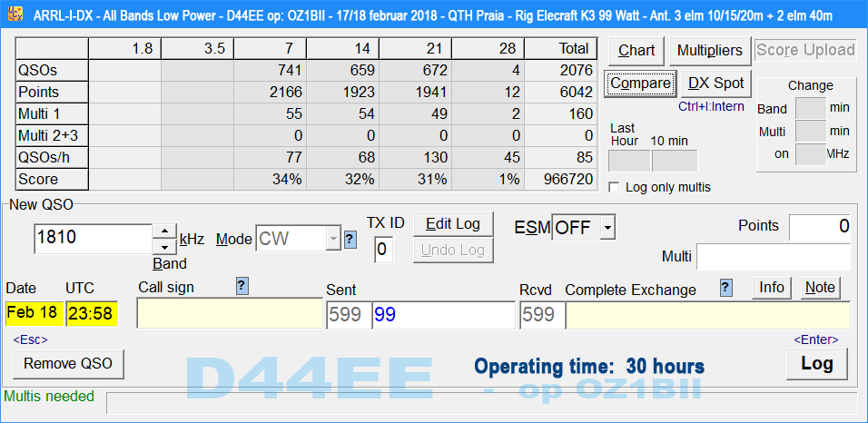Click the Edit Log button
This screenshot has width=868, height=423.
tap(453, 223)
